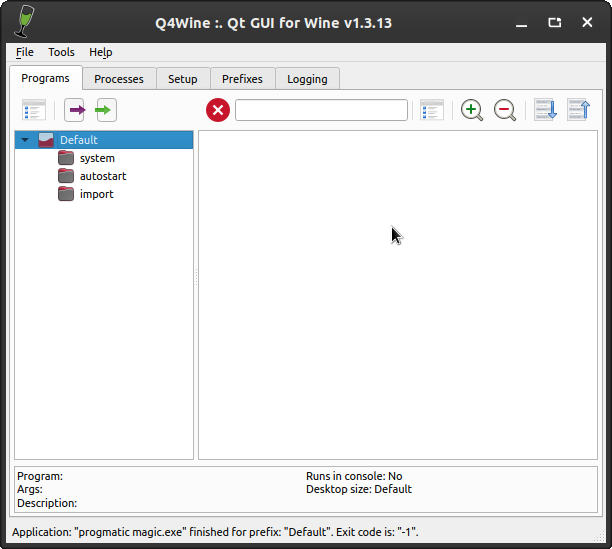This screenshot has height=549, width=612.
Task: Sort icons with up arrow button
Action: (x=578, y=110)
